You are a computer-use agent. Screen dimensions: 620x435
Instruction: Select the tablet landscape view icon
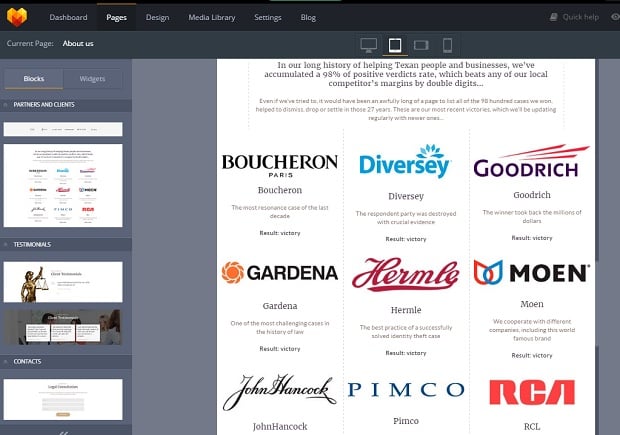pos(421,45)
